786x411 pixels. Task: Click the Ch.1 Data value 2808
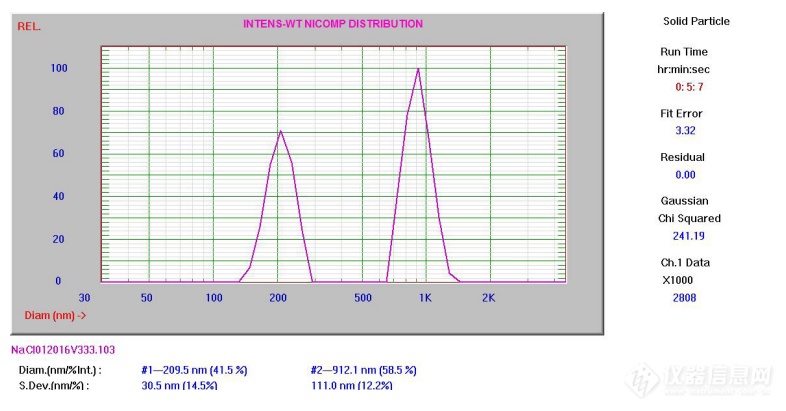pos(686,297)
